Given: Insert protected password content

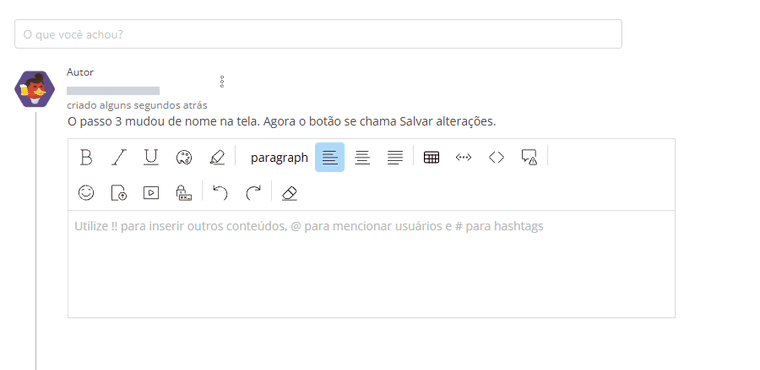Looking at the screenshot, I should coord(184,193).
